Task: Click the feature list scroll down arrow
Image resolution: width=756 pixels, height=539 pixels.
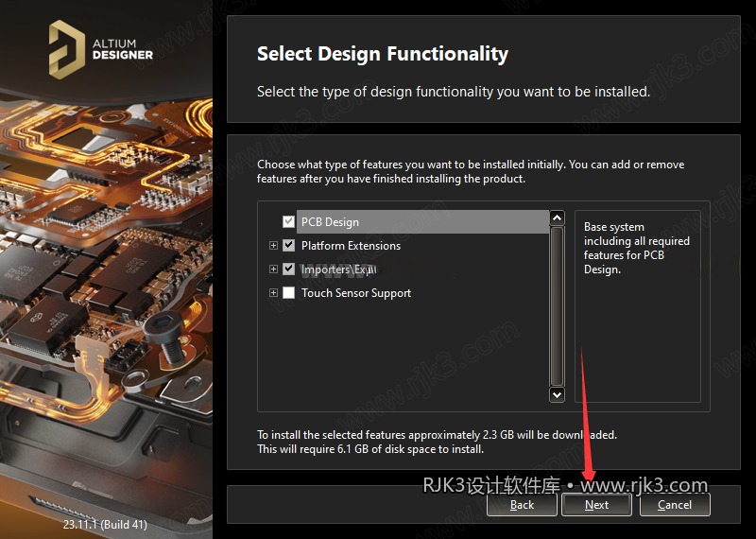Action: 557,394
